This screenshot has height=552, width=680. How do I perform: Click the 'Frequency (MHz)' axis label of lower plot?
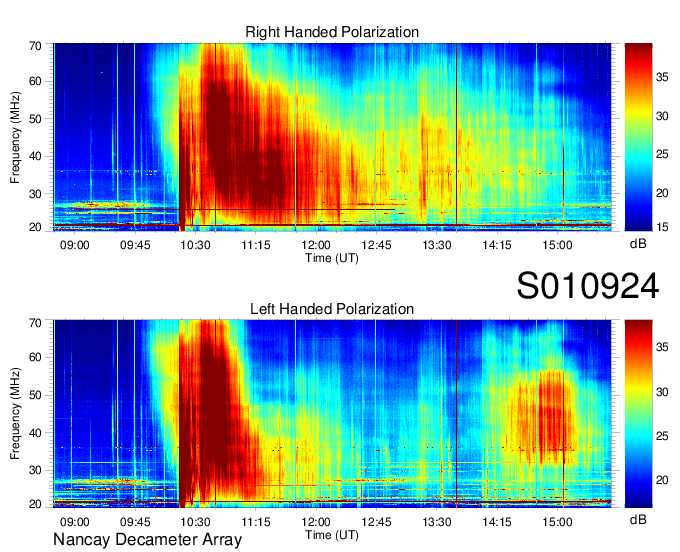15,414
